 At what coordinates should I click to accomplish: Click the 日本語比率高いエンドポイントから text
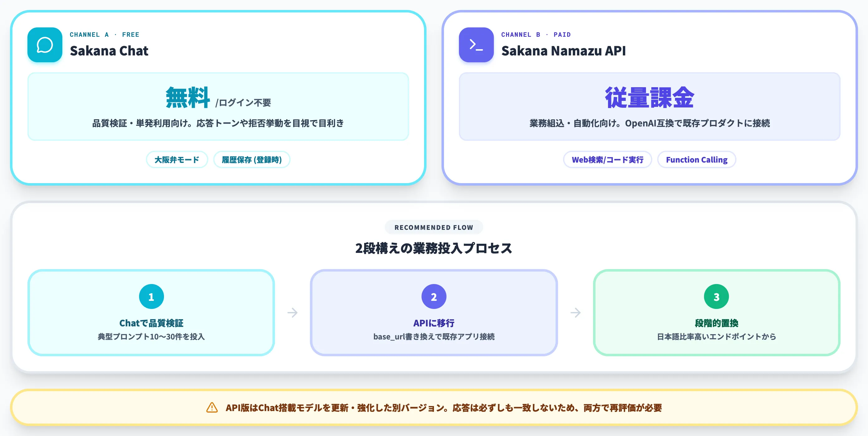[x=716, y=336]
